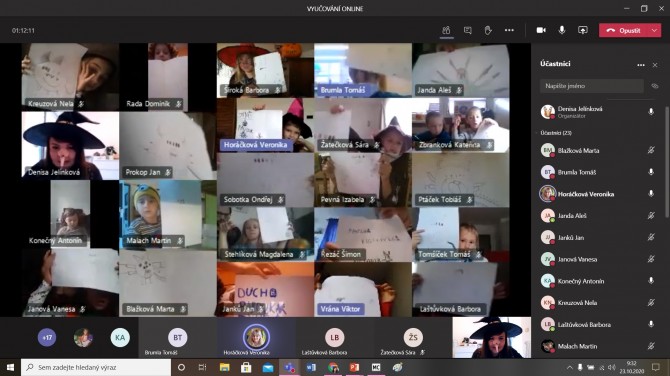The image size is (670, 376).
Task: Toggle Blažková Marta's microphone in participant list
Action: (x=651, y=150)
